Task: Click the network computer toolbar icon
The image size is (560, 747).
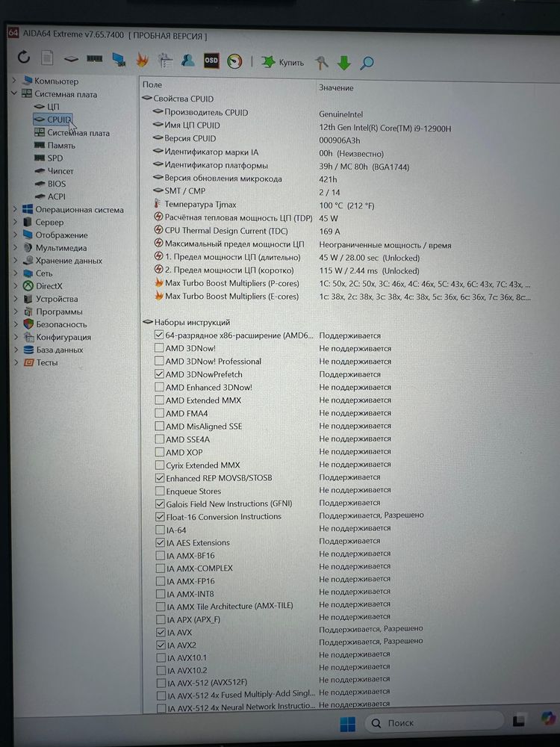Action: 119,59
